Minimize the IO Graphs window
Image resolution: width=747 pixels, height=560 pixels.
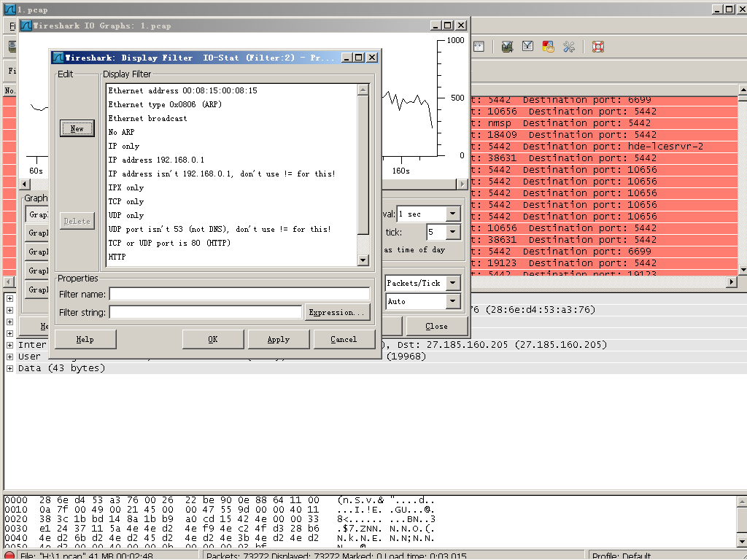(x=436, y=26)
